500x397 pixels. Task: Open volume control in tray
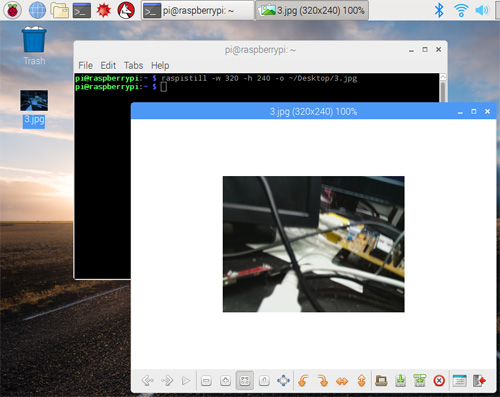point(482,11)
